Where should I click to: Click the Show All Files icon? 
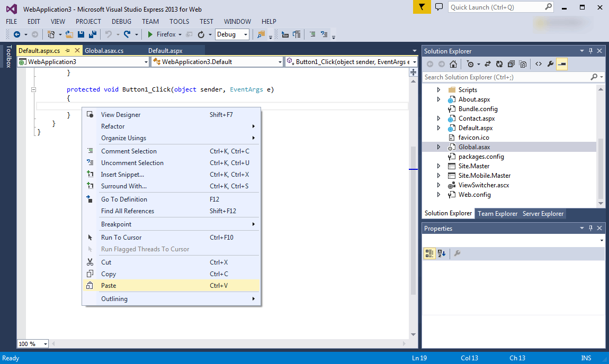pos(523,64)
